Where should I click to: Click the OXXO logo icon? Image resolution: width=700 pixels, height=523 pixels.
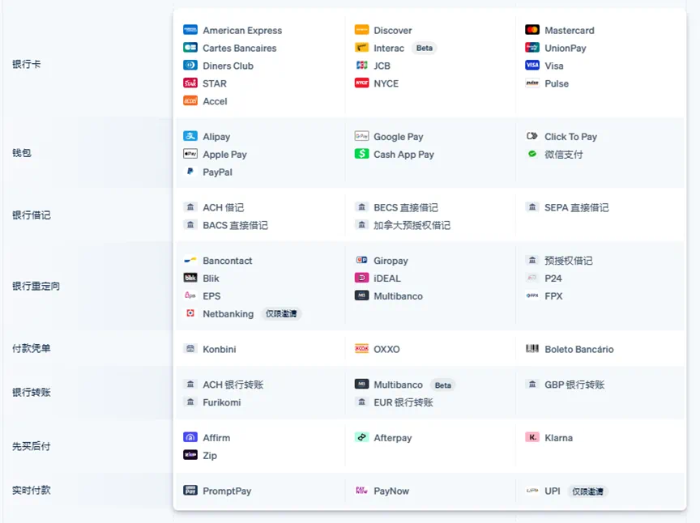click(362, 349)
